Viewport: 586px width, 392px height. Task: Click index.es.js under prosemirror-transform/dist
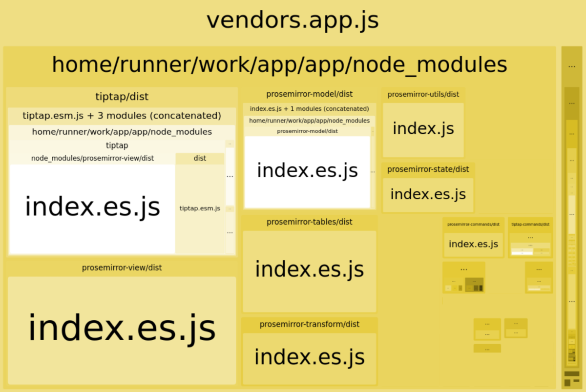309,357
